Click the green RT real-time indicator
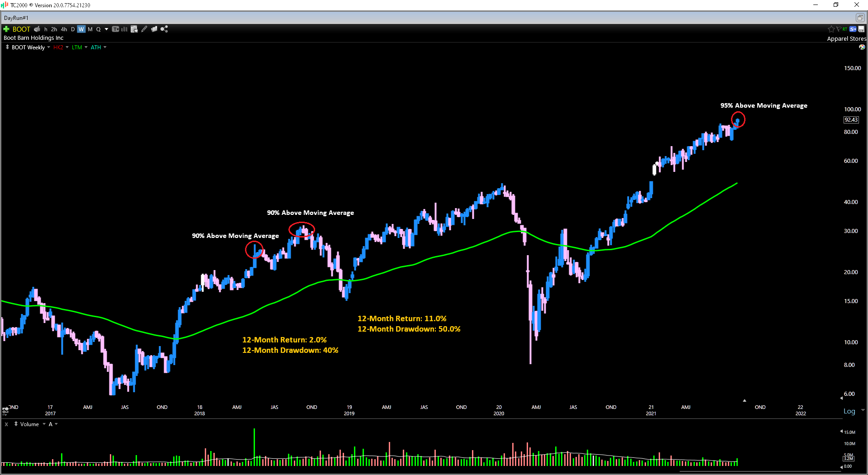 coord(845,29)
